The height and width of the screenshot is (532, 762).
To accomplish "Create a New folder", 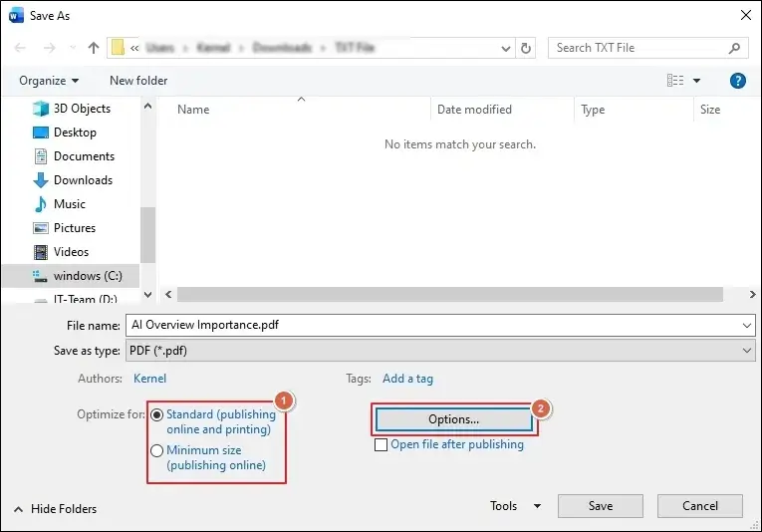I will 138,81.
